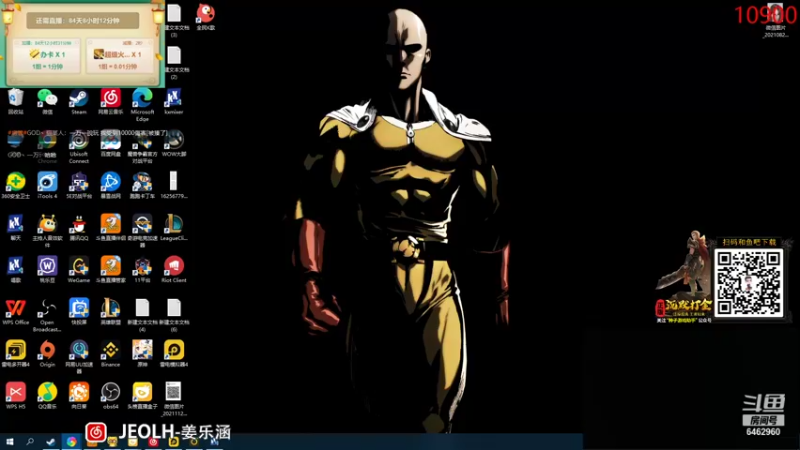Viewport: 800px width, 450px height.
Task: Launch the Genshin Impact (原神) shortcut
Action: point(142,354)
